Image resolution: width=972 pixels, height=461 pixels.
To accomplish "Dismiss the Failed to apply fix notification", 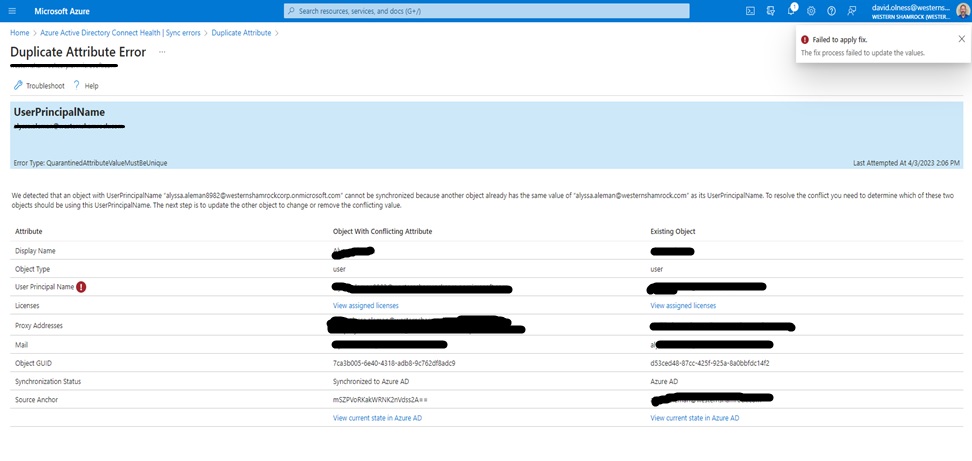I will [961, 38].
